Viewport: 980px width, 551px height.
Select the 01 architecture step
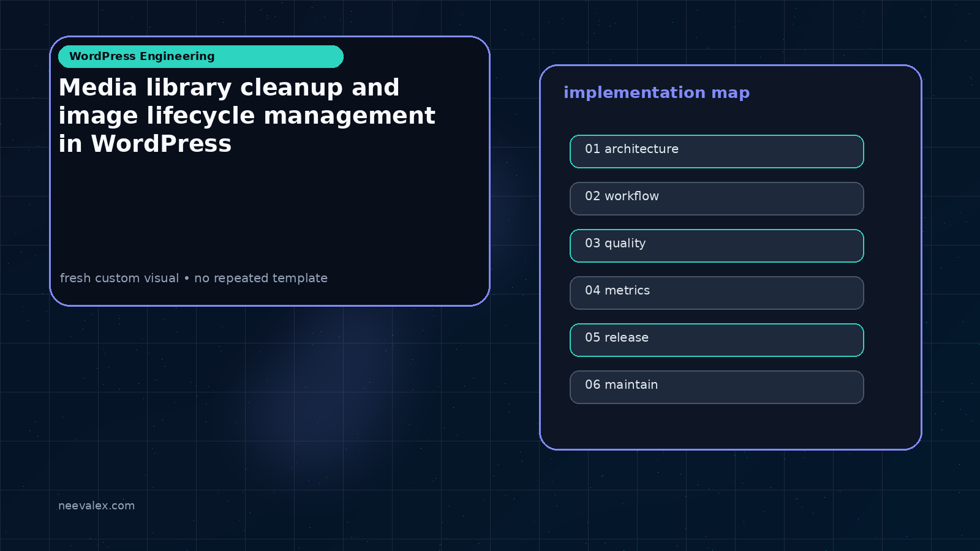pos(717,151)
